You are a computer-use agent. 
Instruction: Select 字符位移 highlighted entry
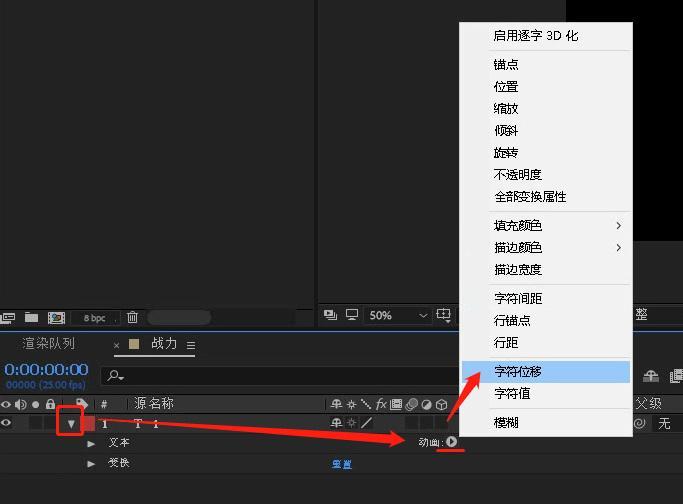546,372
